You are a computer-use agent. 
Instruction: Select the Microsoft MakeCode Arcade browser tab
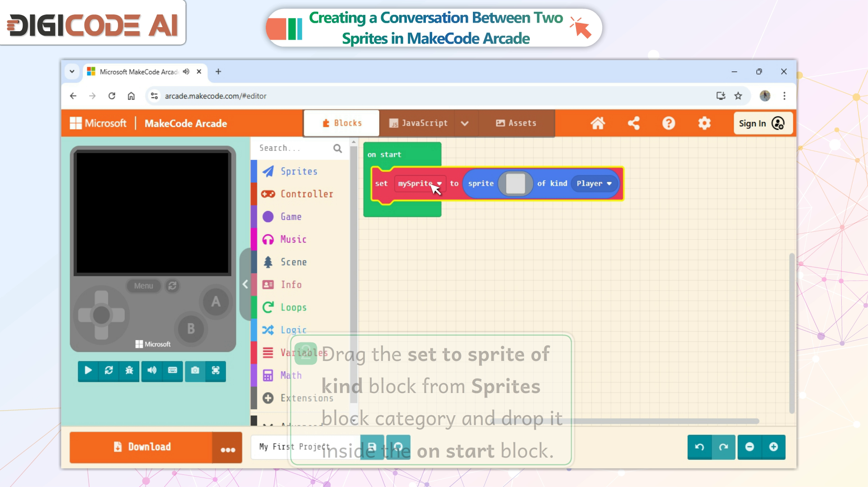(138, 72)
